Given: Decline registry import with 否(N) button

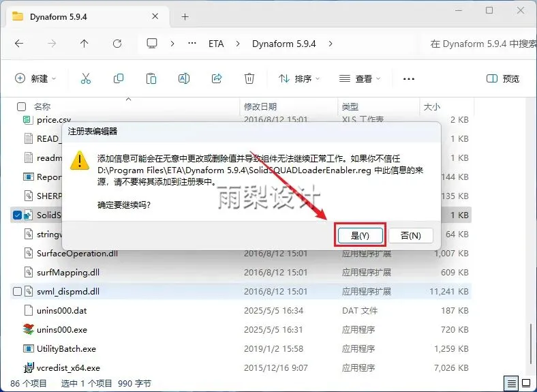Looking at the screenshot, I should [x=411, y=235].
